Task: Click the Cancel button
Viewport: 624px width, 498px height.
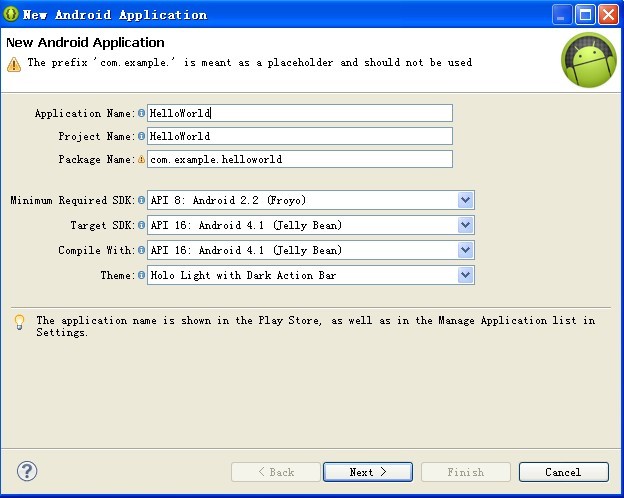Action: 564,472
